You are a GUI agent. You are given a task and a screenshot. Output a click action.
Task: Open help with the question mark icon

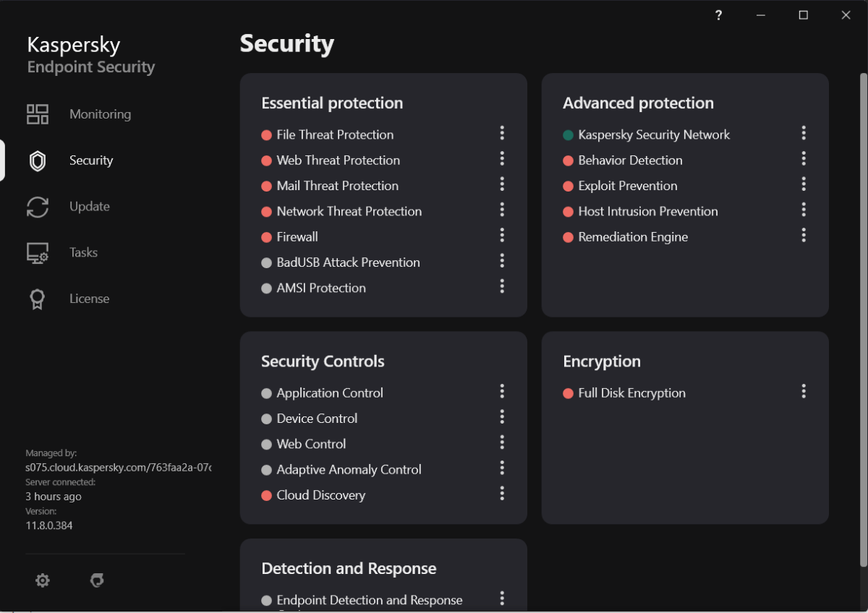(x=718, y=15)
